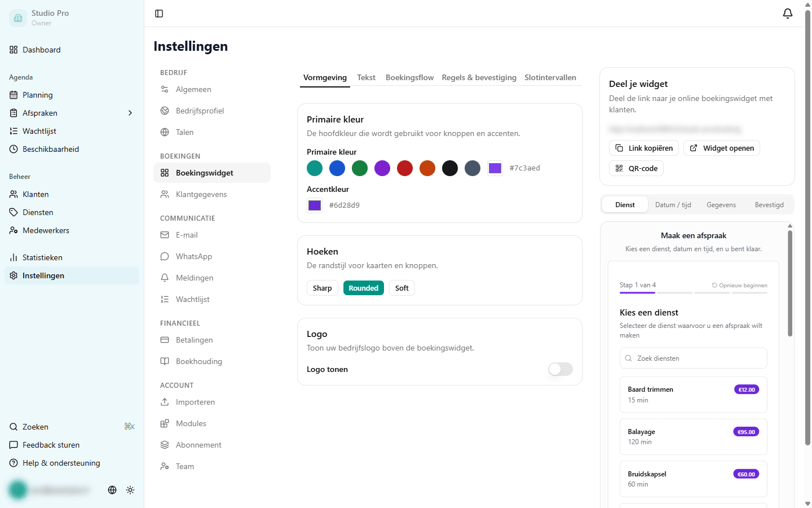Pick the blue primary color swatch

(337, 168)
